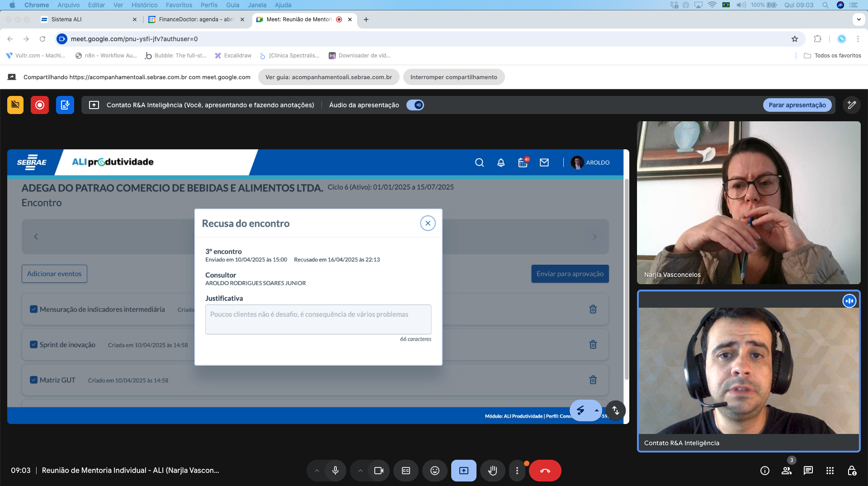Open the macOS sound volume menu
This screenshot has height=486, width=868.
click(741, 5)
